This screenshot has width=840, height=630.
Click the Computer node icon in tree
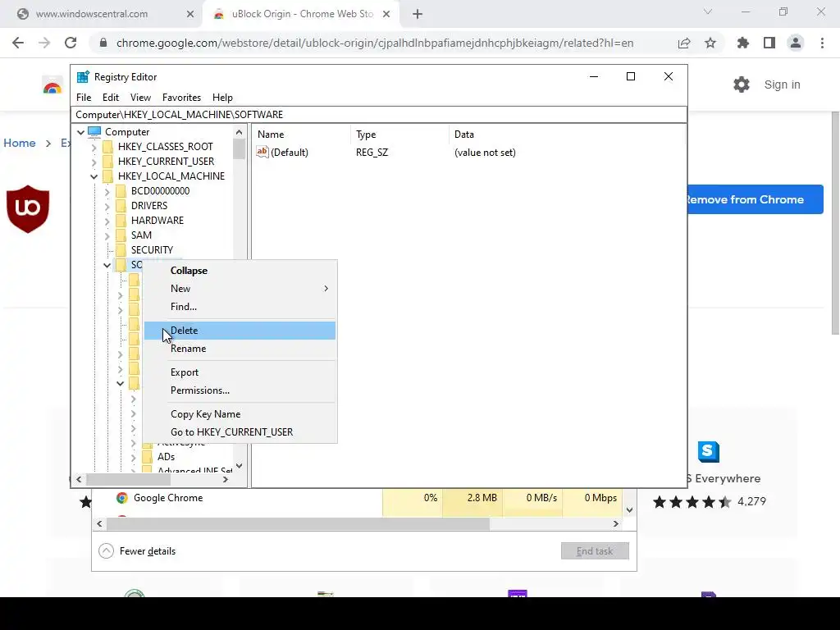94,132
